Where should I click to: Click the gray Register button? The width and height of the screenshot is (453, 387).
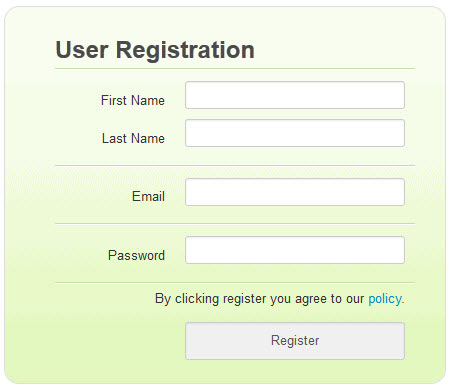(x=295, y=341)
